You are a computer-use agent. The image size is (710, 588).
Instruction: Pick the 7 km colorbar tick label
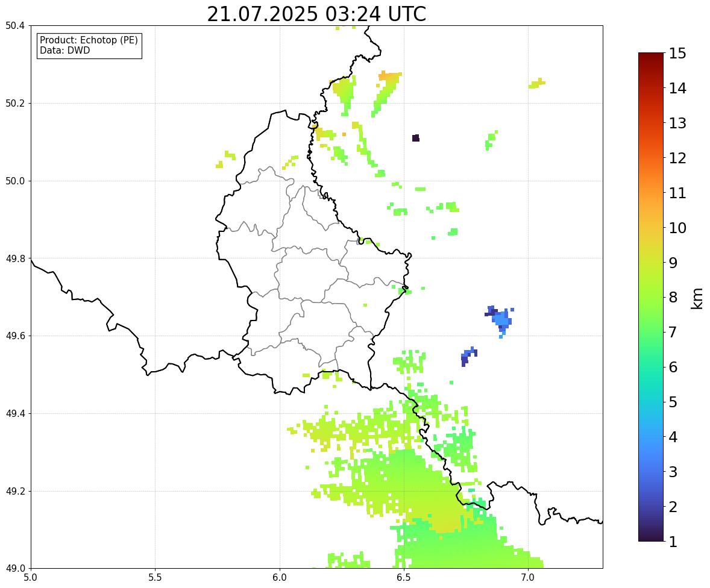[673, 332]
